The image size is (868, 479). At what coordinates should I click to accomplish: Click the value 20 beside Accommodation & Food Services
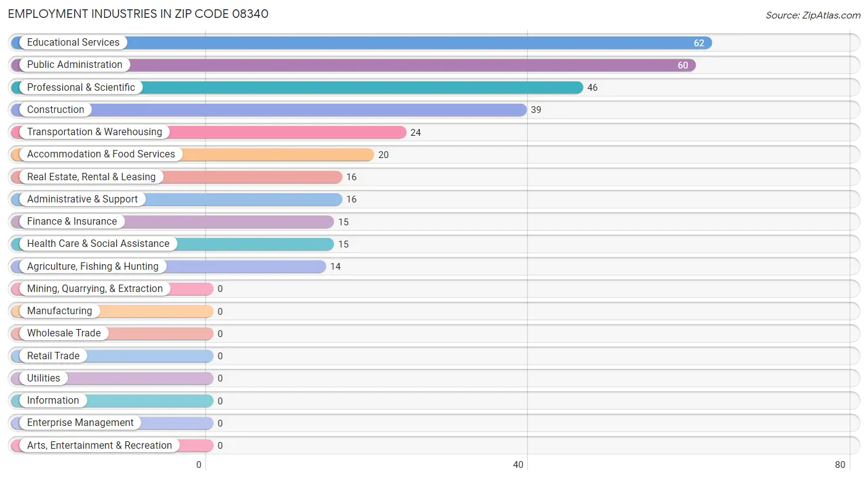383,155
